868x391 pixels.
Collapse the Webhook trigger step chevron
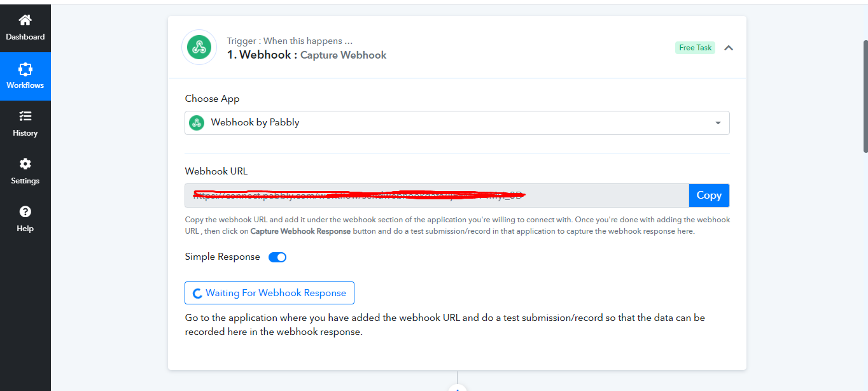pyautogui.click(x=729, y=48)
